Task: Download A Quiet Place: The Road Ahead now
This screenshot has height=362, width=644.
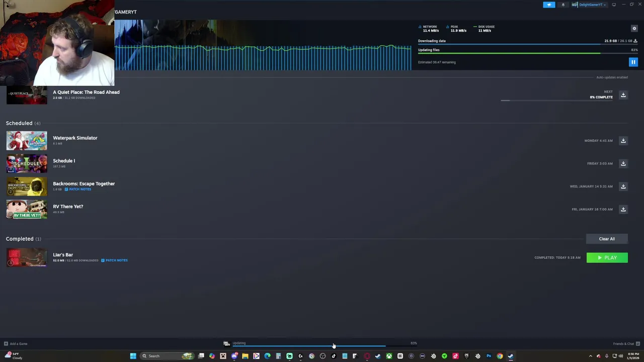Action: [623, 95]
